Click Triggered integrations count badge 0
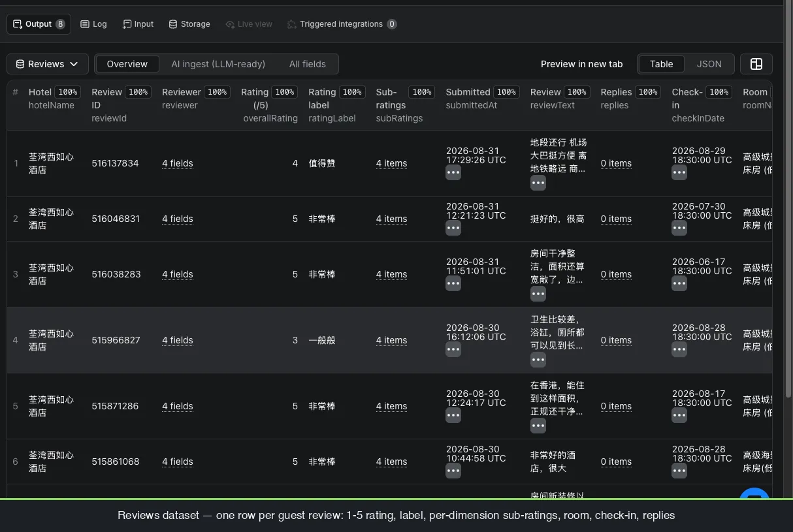 point(392,24)
